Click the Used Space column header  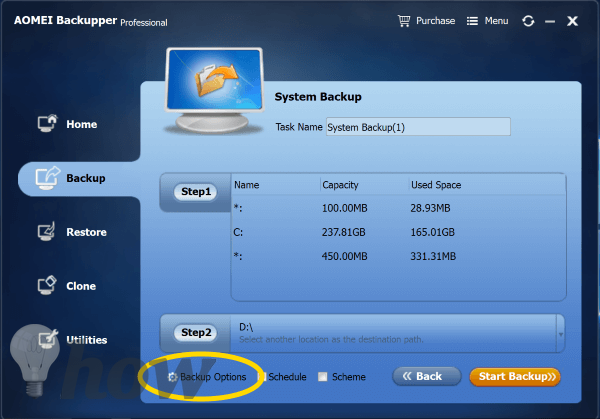(x=436, y=185)
